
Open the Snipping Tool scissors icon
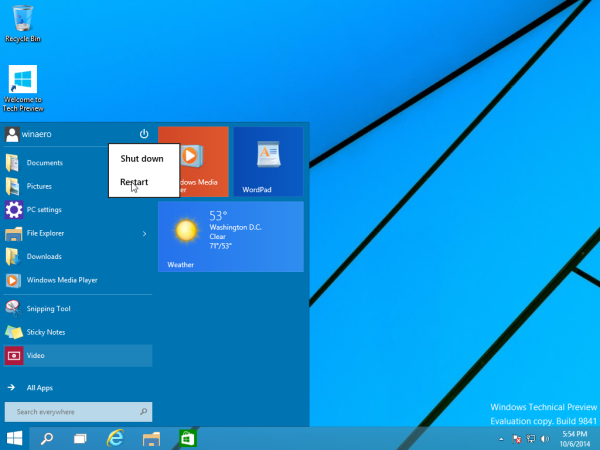click(x=13, y=308)
